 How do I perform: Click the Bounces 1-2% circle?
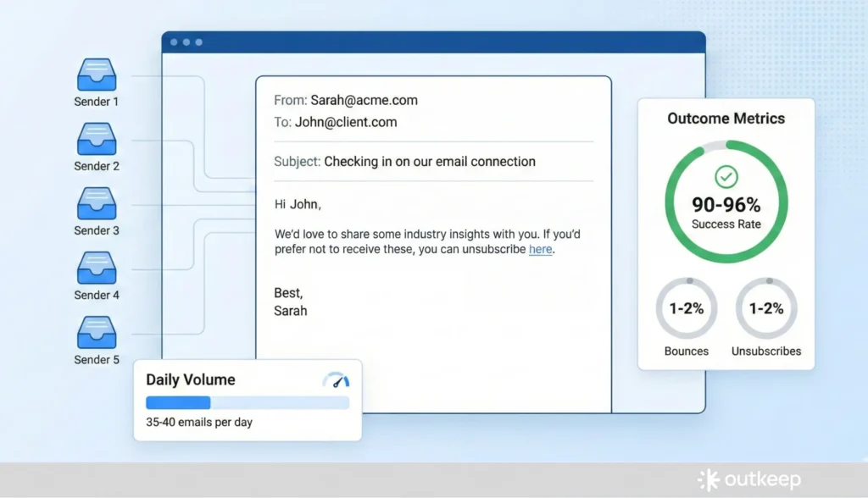coord(686,308)
